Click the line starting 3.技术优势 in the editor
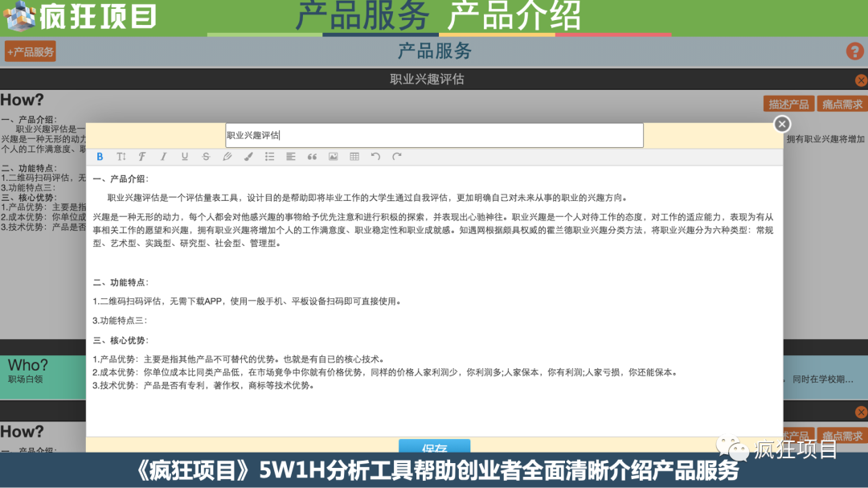 [203, 386]
